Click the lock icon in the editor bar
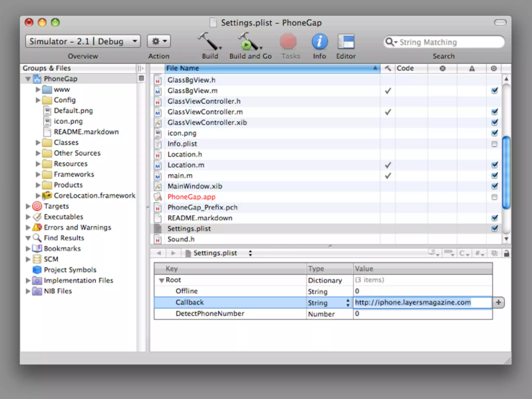Viewport: 532px width, 399px height. pos(506,253)
